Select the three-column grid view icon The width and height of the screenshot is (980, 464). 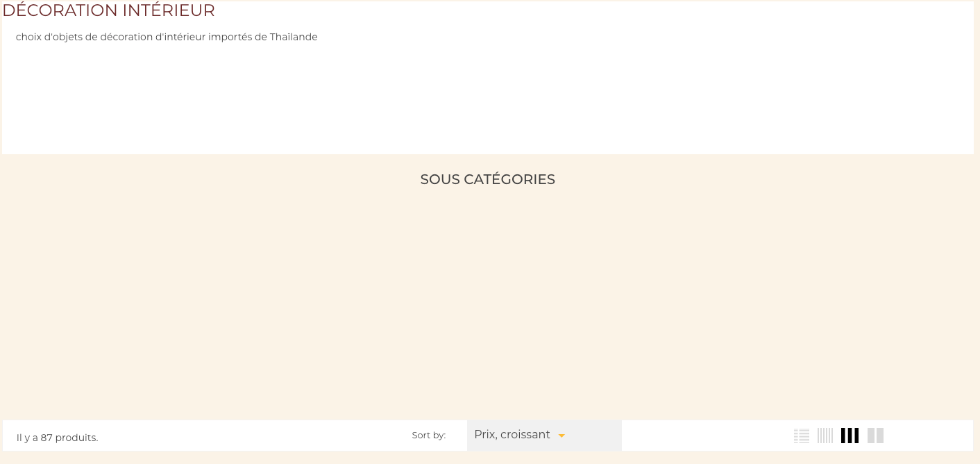point(850,436)
